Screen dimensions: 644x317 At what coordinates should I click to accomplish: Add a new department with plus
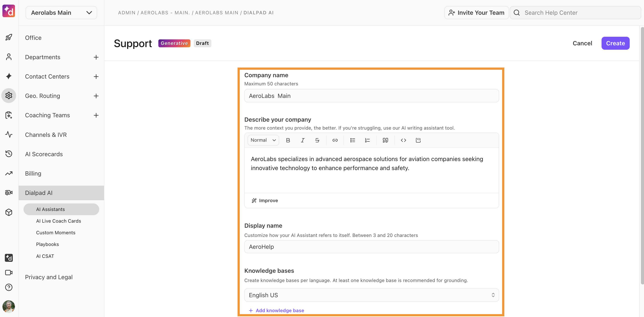(x=96, y=57)
